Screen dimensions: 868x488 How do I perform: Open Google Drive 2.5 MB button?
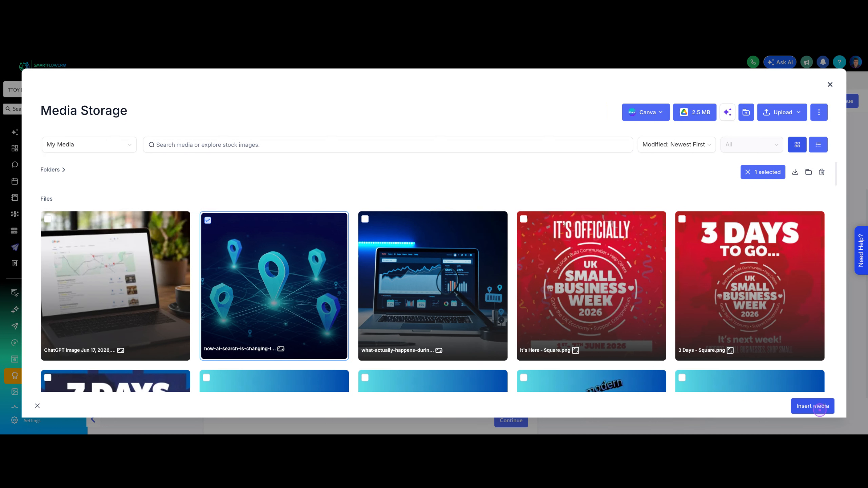[x=694, y=112]
